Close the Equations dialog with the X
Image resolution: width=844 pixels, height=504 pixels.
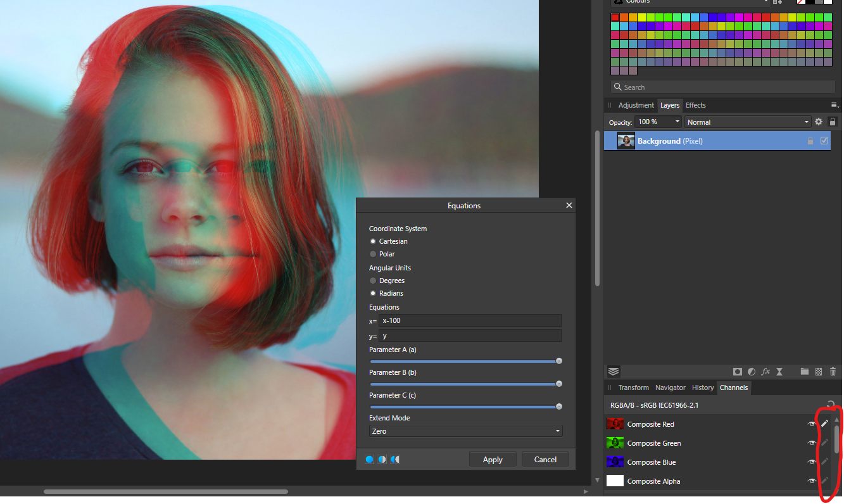[x=569, y=205]
